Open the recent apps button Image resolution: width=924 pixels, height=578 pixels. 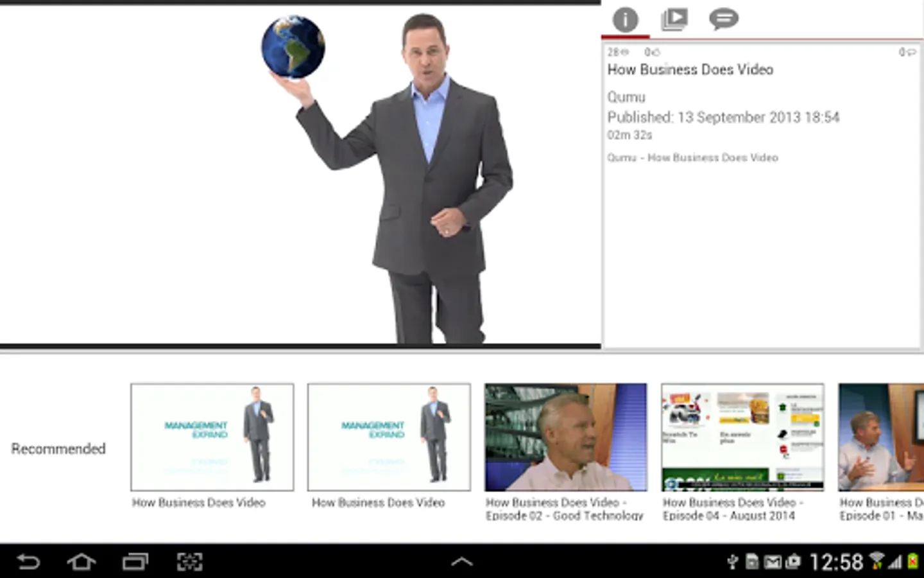pyautogui.click(x=135, y=562)
